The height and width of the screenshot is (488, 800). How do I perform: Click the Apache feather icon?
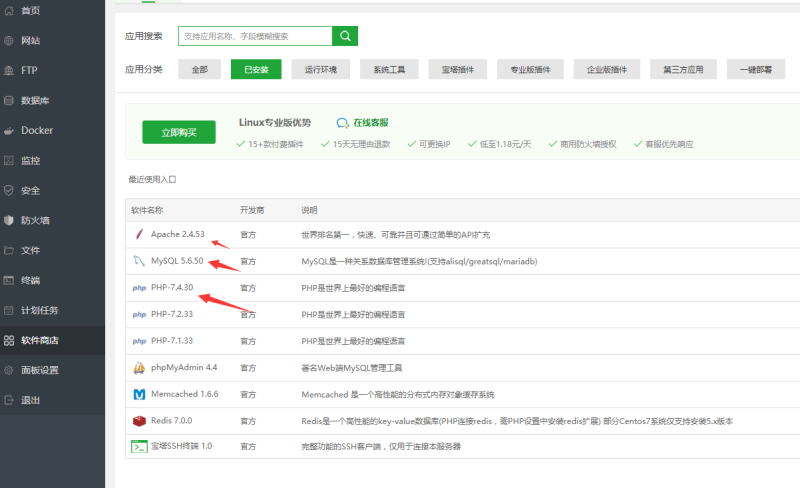point(139,234)
